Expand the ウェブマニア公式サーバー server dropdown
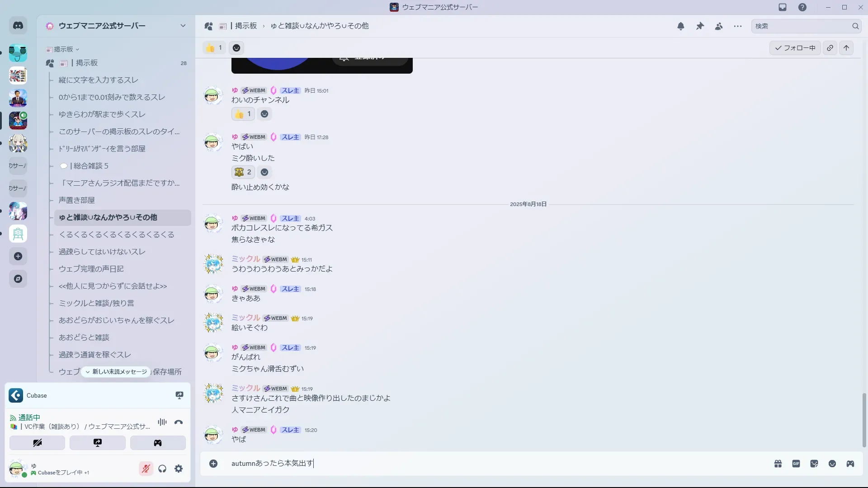868x488 pixels. click(x=183, y=26)
